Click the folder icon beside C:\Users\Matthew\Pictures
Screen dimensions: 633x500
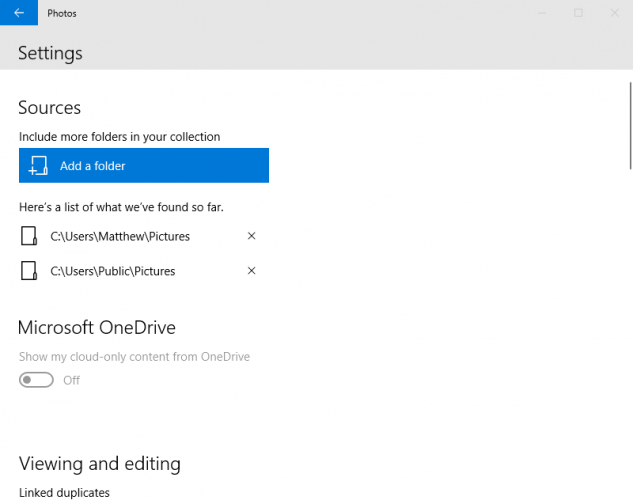28,237
